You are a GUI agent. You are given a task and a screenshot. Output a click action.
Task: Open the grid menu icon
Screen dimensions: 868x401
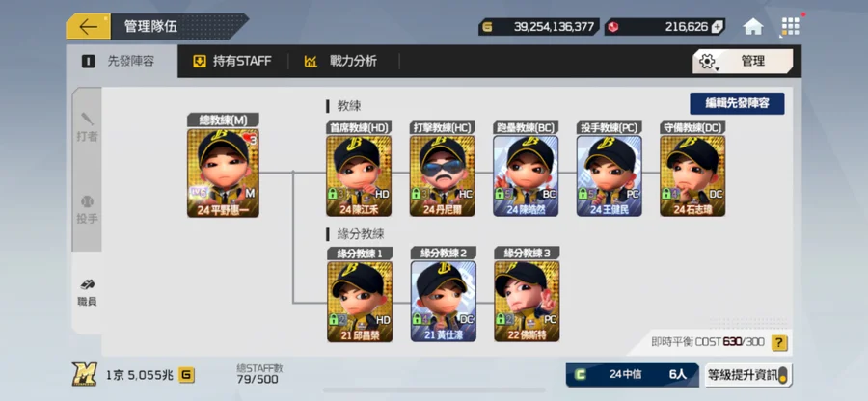coord(790,27)
